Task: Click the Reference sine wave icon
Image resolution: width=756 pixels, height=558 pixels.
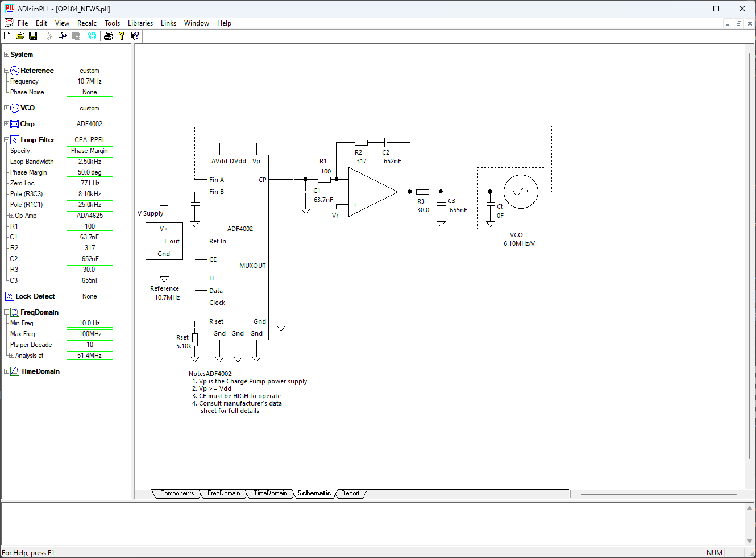Action: tap(15, 71)
